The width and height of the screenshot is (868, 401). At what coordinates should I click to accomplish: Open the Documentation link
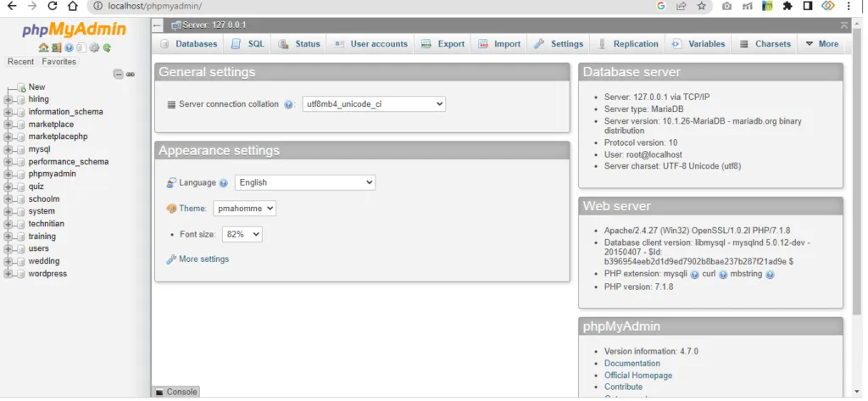(632, 364)
